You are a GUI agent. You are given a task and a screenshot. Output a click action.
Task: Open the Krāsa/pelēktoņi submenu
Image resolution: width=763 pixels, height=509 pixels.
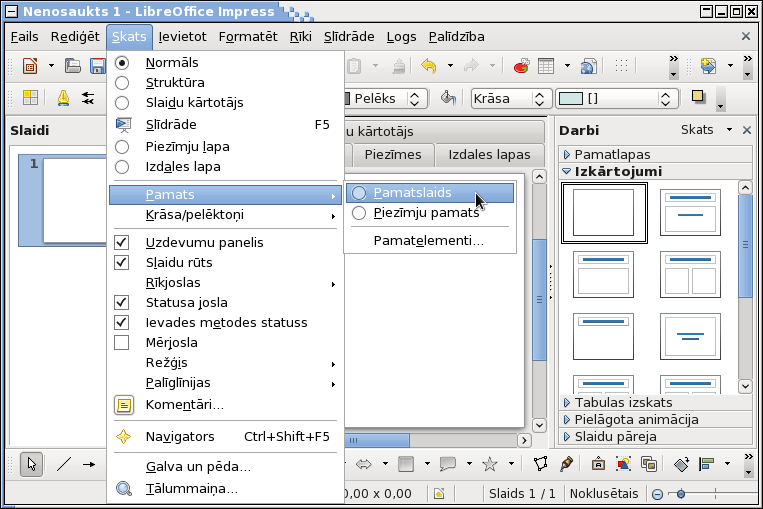click(x=224, y=215)
